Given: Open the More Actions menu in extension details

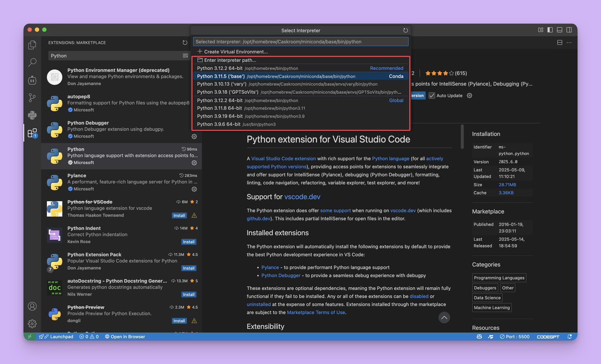Looking at the screenshot, I should [569, 42].
